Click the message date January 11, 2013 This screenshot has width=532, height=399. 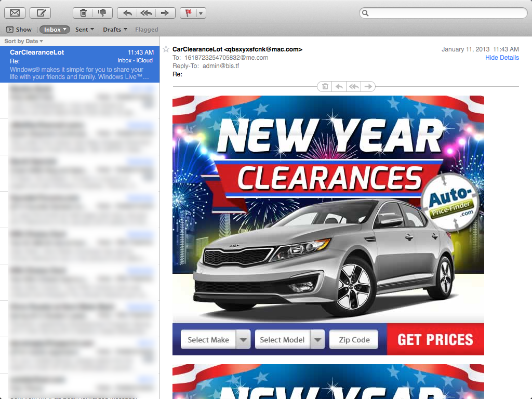(465, 49)
